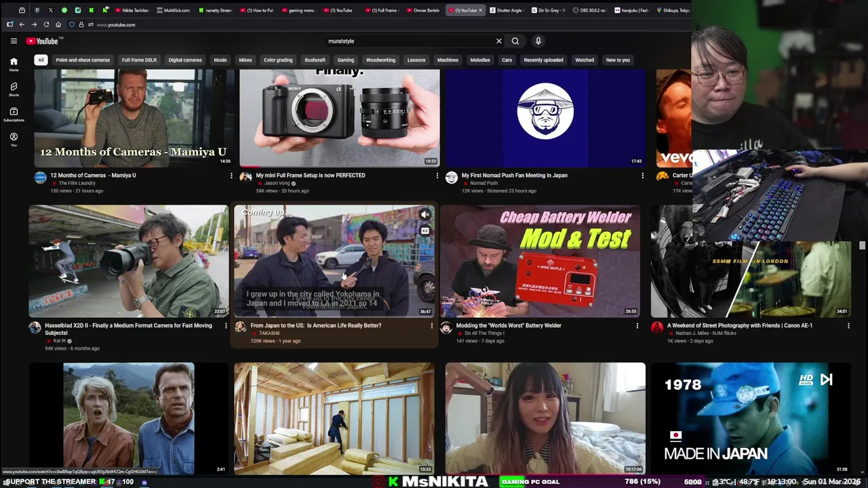Switch to the MultiKick.com browser tab
868x488 pixels.
coord(174,10)
